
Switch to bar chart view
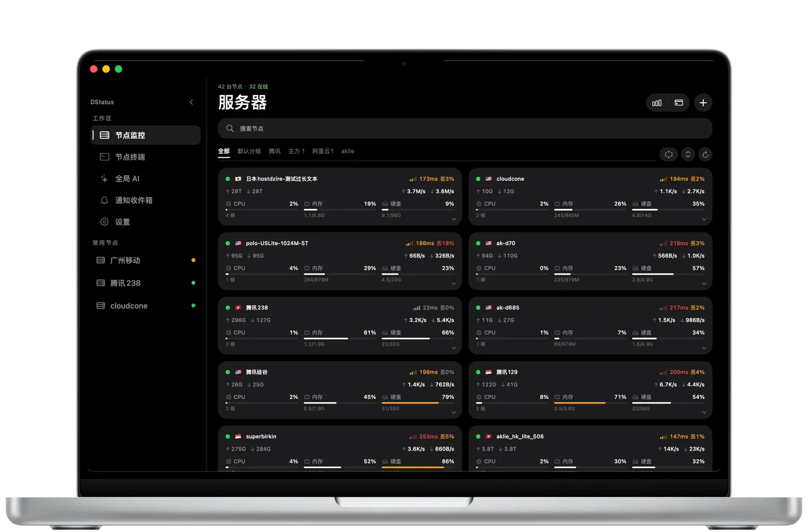click(657, 103)
